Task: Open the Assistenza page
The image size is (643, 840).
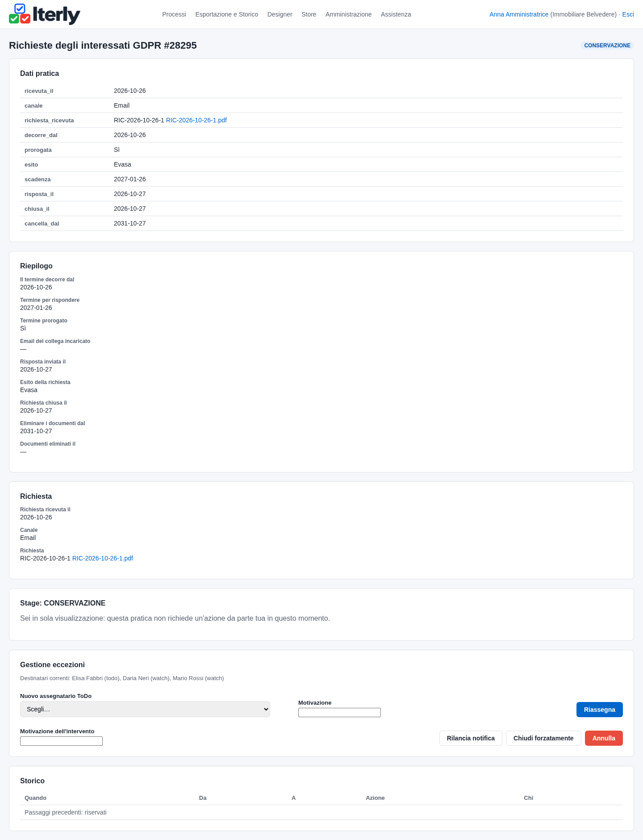Action: coord(396,14)
